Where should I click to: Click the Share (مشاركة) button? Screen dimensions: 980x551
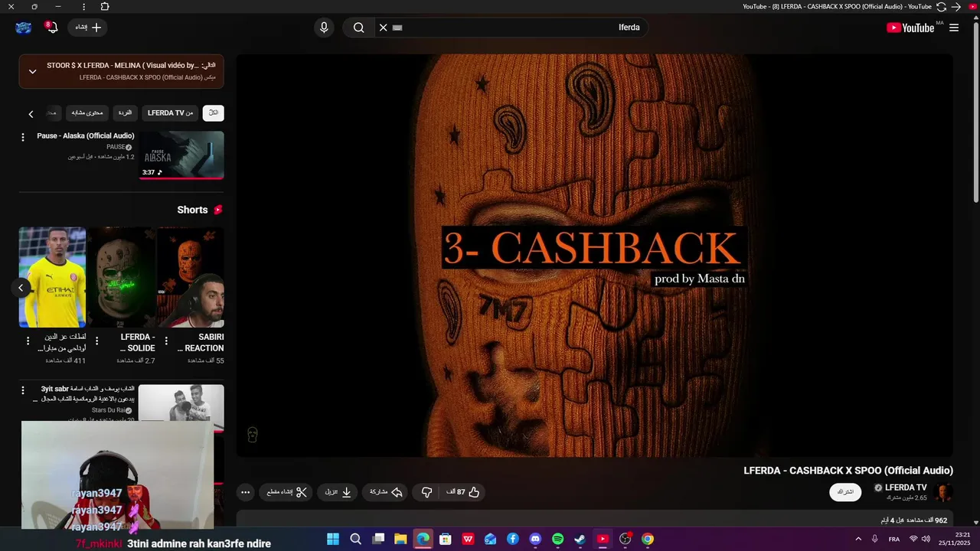pos(385,492)
